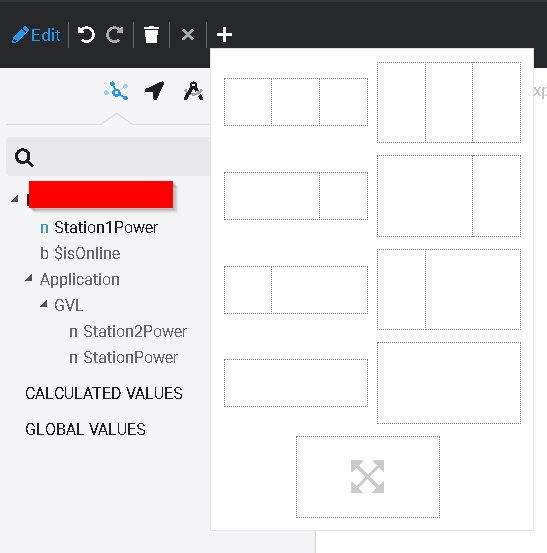The height and width of the screenshot is (553, 547).
Task: Open the data tree network icon tab
Action: pos(116,91)
